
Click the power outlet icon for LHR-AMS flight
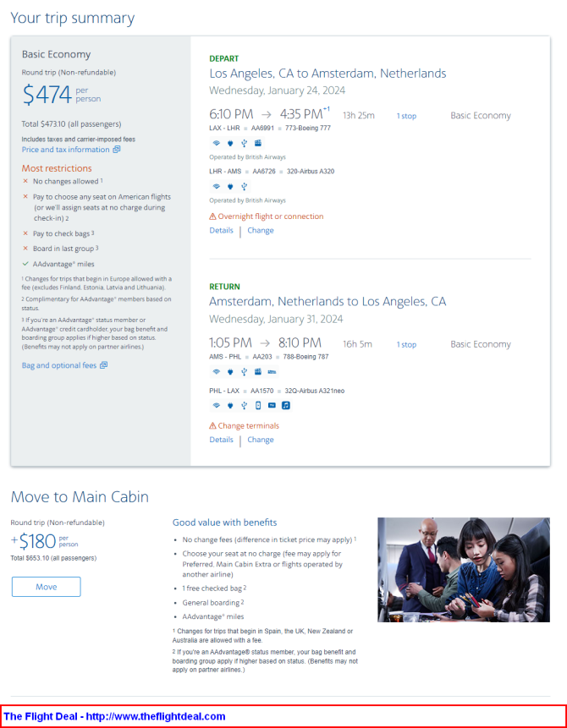pyautogui.click(x=230, y=186)
